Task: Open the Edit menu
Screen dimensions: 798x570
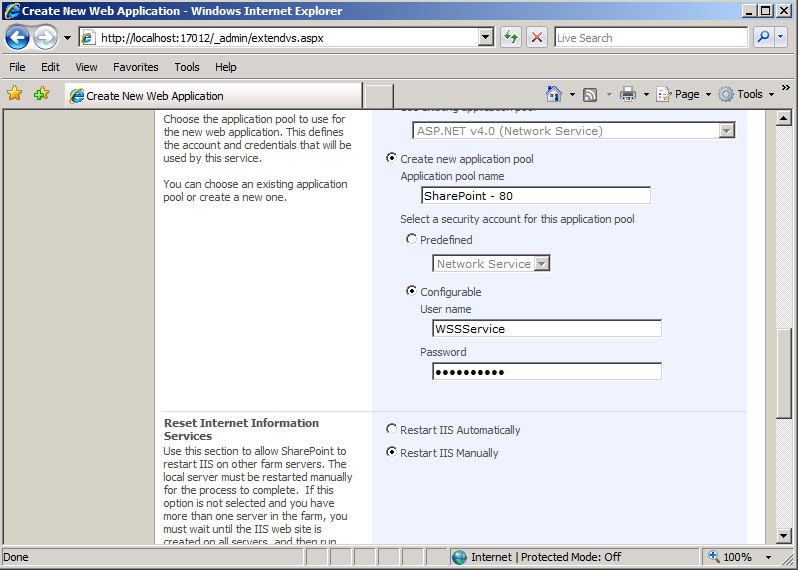Action: pyautogui.click(x=50, y=67)
